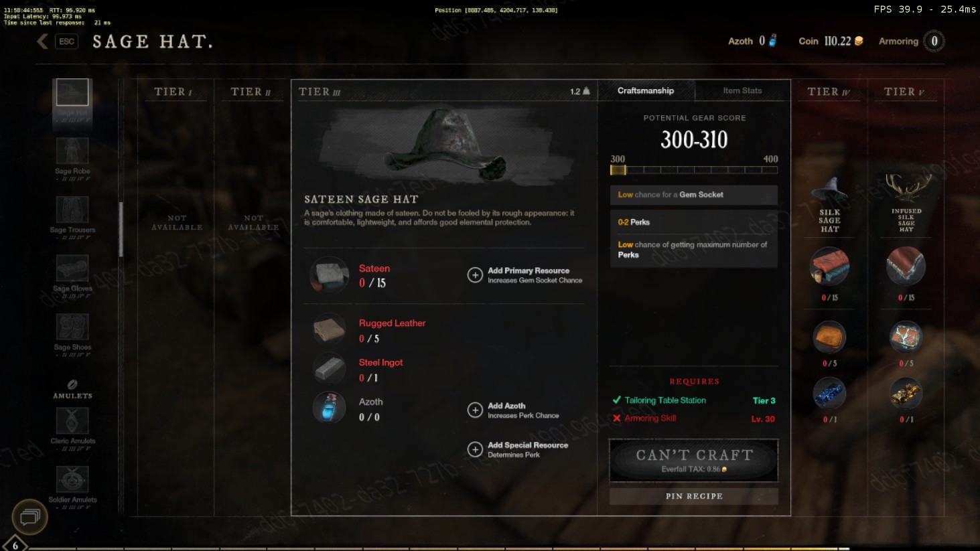
Task: Select the Sage Robe recipe icon
Action: coord(72,151)
